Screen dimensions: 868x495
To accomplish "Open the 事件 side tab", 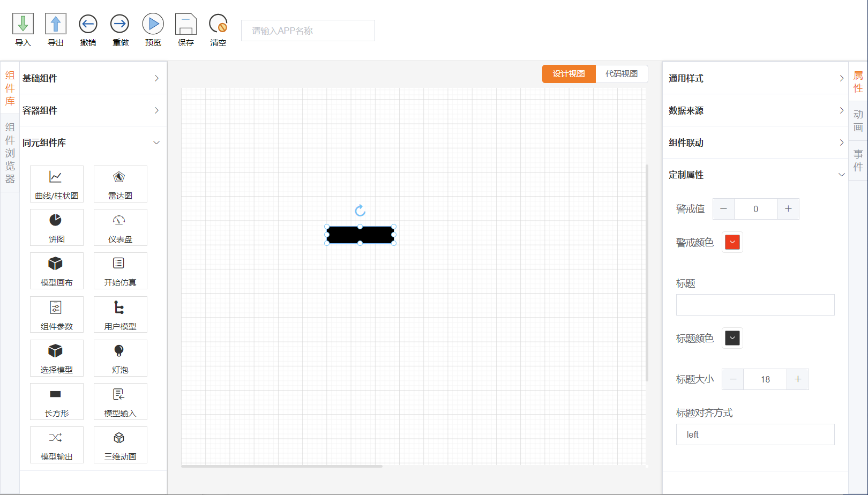I will (x=858, y=160).
